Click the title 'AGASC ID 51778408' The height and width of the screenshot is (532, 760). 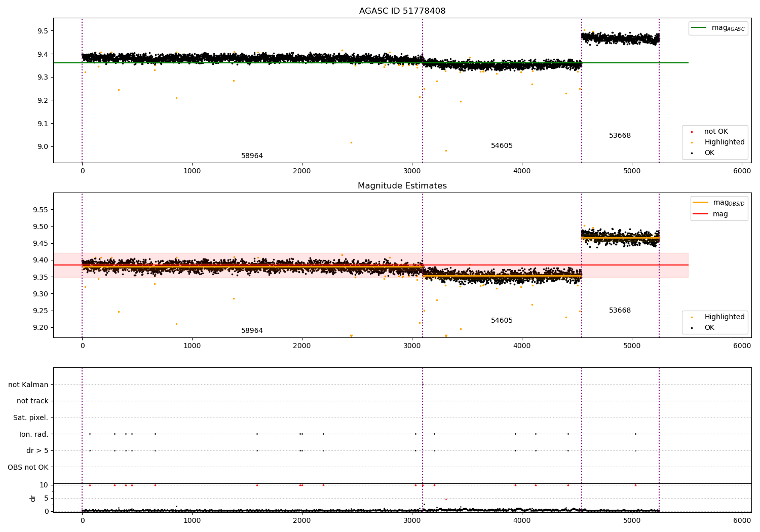pos(402,11)
